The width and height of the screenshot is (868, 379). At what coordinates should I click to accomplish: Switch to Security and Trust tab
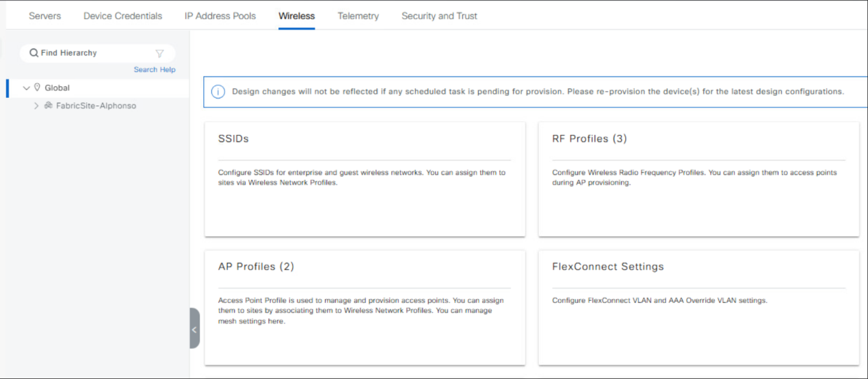pos(439,16)
